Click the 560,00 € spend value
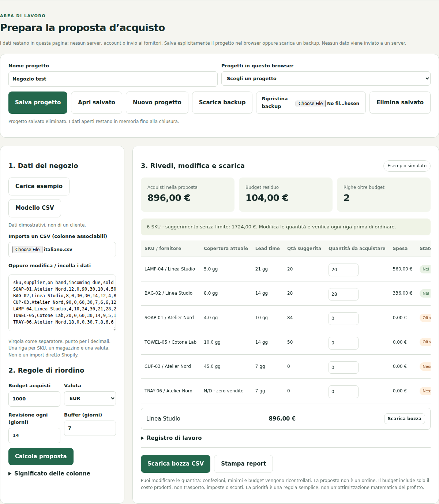 pos(402,269)
